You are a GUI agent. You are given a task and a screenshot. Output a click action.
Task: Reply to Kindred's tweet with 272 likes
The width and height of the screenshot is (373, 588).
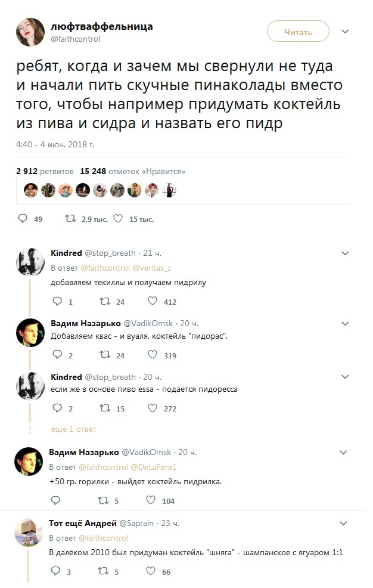coord(57,408)
